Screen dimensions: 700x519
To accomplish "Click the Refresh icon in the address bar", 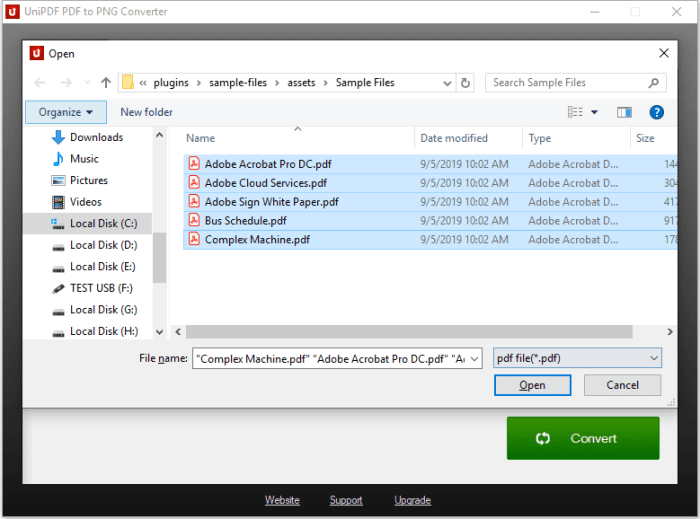I will (x=465, y=83).
